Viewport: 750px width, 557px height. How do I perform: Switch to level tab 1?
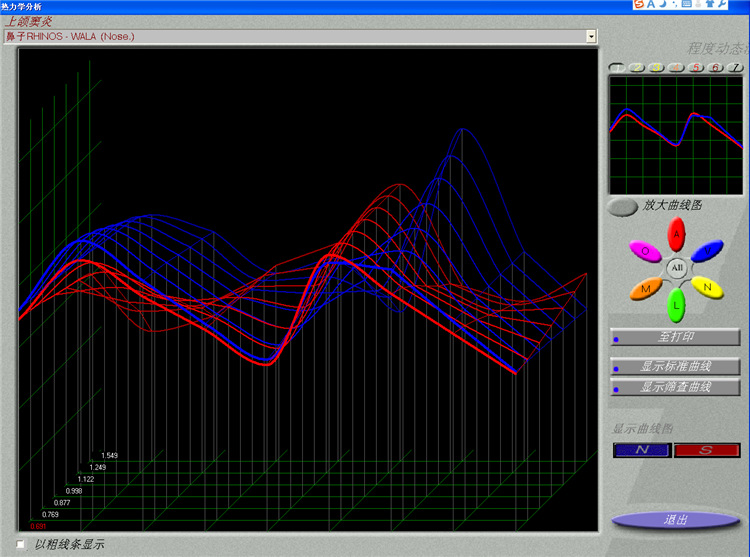[617, 67]
